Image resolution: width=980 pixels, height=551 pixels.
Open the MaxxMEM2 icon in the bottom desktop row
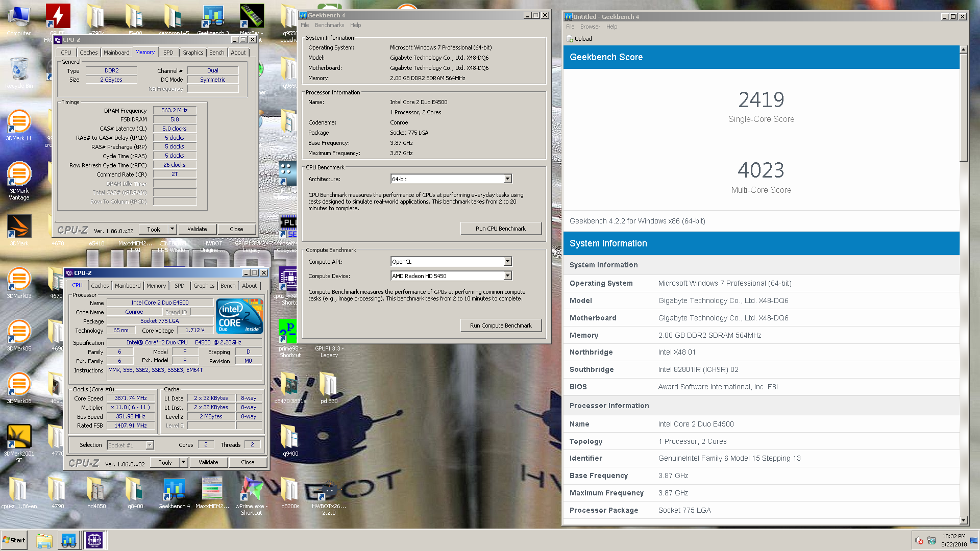(x=212, y=493)
